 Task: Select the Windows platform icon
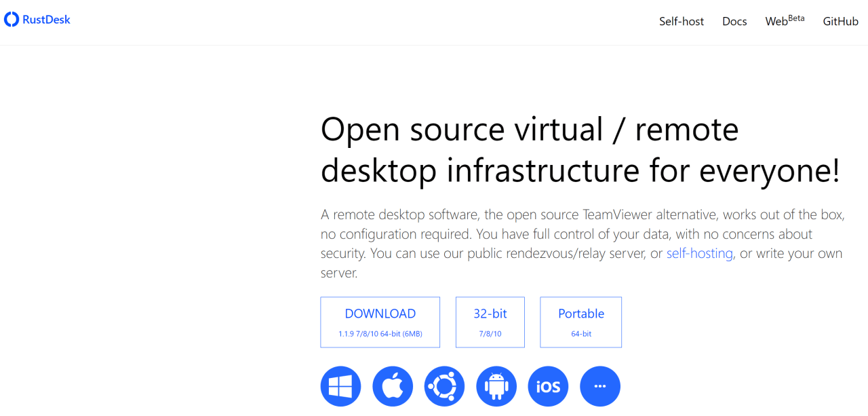340,386
